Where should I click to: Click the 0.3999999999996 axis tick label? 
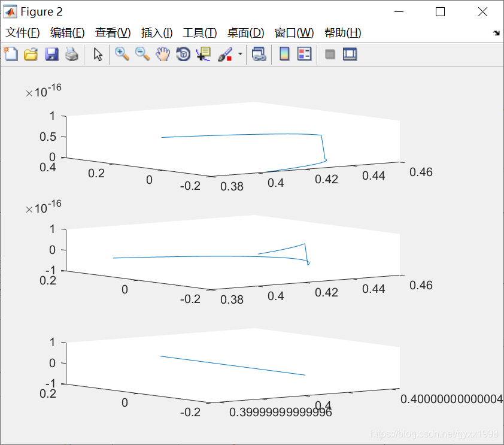coord(280,412)
